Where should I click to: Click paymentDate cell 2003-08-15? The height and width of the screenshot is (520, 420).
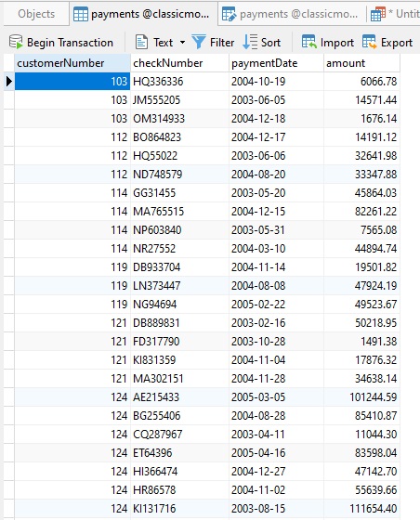coord(276,509)
